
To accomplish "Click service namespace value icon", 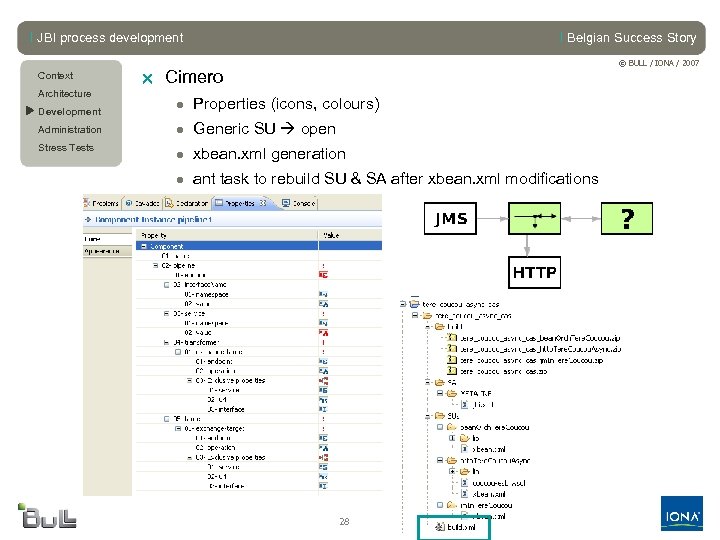I will 323,323.
